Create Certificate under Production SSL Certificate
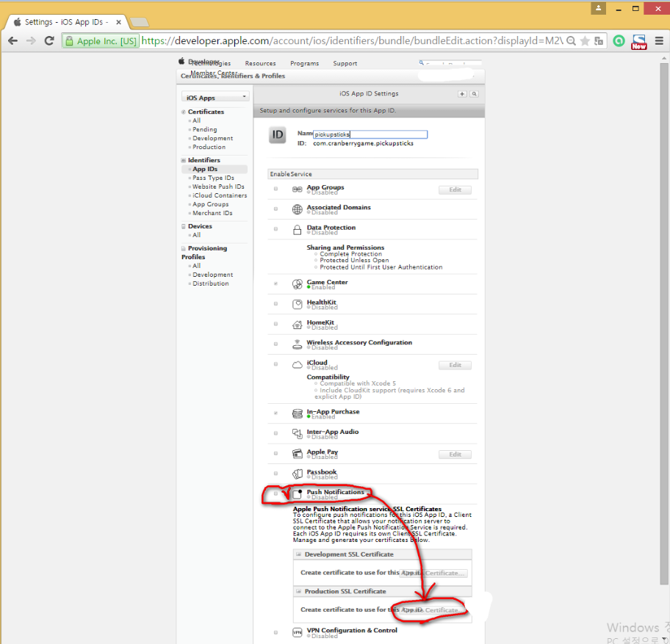670x644 pixels. click(433, 610)
